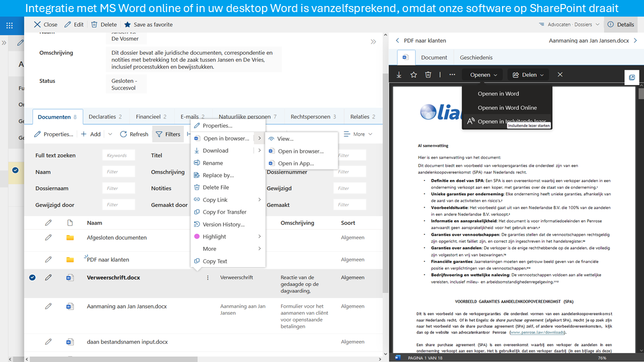Click the Delete trash icon in top toolbar
This screenshot has height=362, width=644.
tap(94, 24)
